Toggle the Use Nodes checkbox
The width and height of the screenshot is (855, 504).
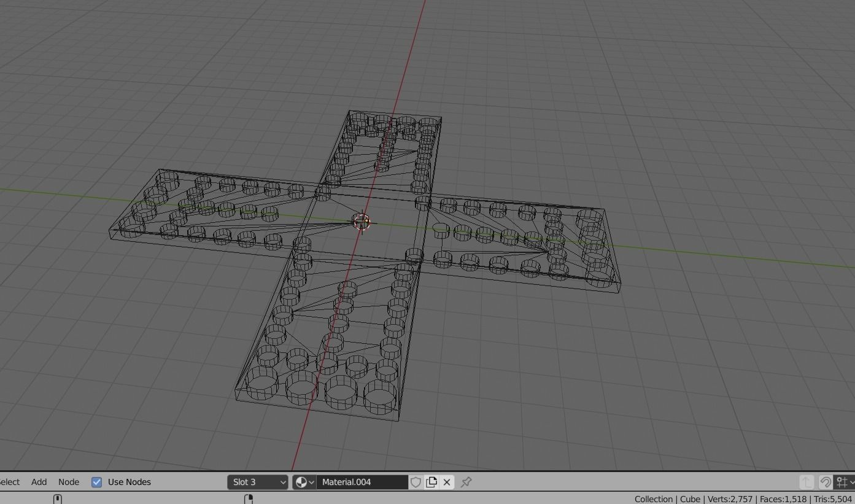(96, 482)
